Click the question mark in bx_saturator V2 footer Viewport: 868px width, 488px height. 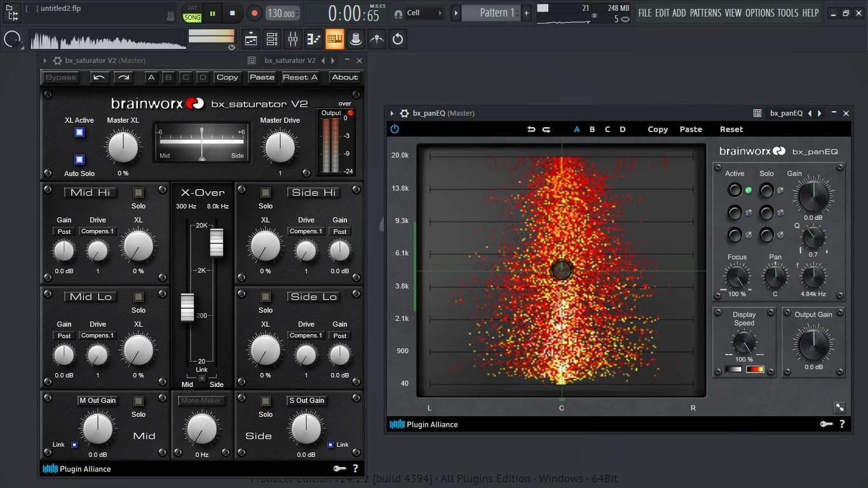pyautogui.click(x=355, y=469)
